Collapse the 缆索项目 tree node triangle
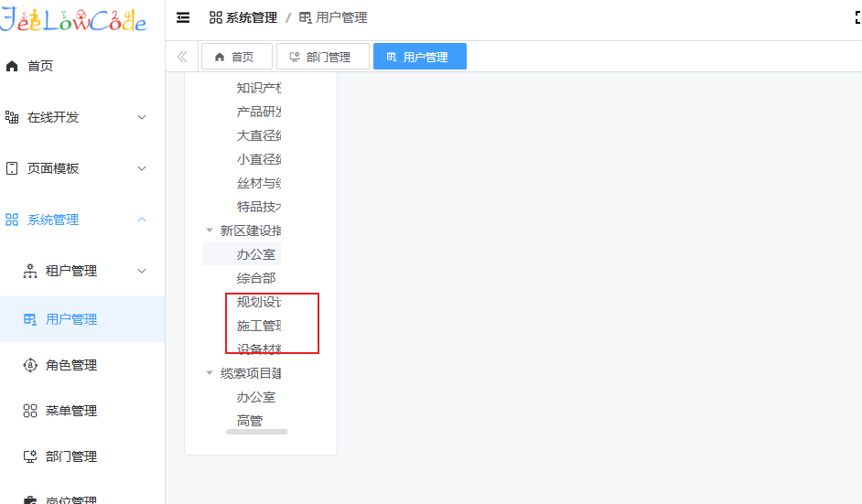 tap(210, 373)
